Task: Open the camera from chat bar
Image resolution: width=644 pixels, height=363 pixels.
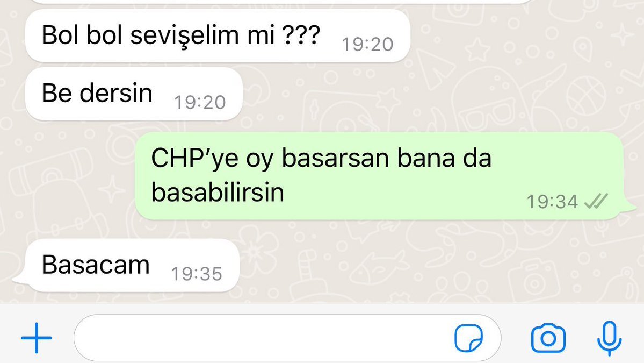Action: [x=548, y=338]
